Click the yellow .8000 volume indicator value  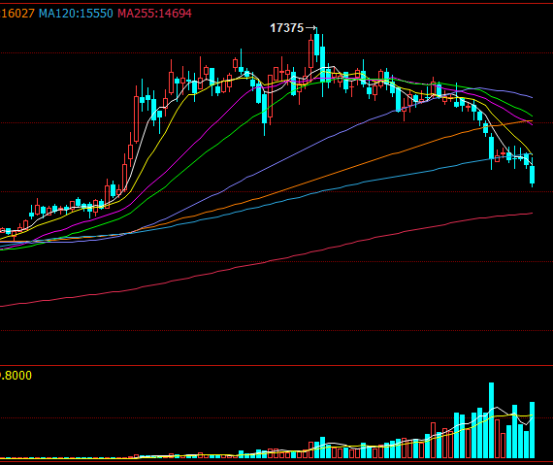[16, 375]
